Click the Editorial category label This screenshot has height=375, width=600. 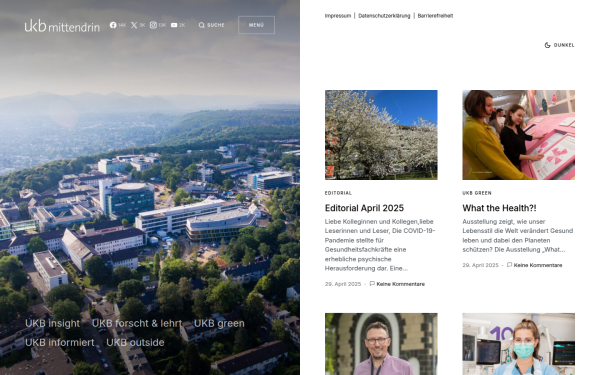338,193
